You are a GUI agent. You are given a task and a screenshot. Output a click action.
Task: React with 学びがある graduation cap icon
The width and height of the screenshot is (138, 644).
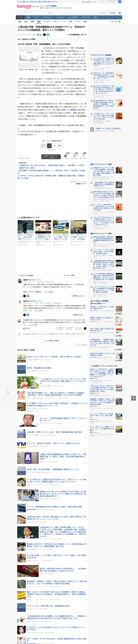[x=66, y=156]
